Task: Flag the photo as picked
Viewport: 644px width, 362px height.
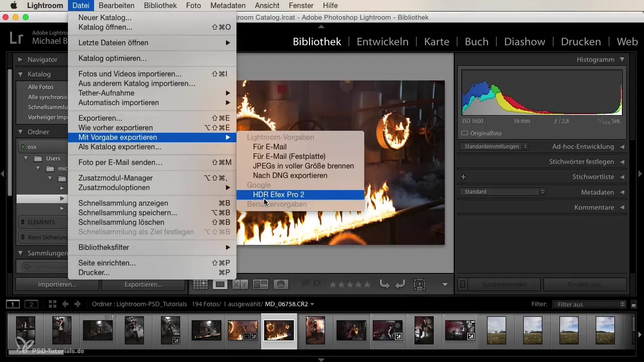Action: [305, 285]
